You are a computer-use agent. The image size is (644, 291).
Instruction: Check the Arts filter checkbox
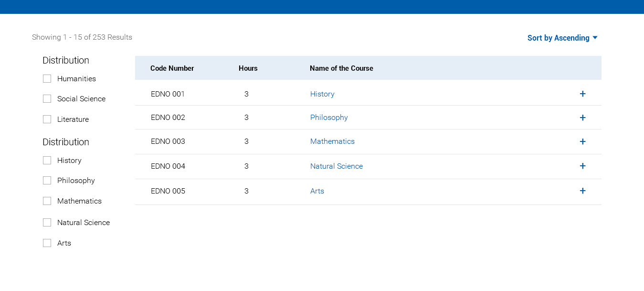coord(47,243)
